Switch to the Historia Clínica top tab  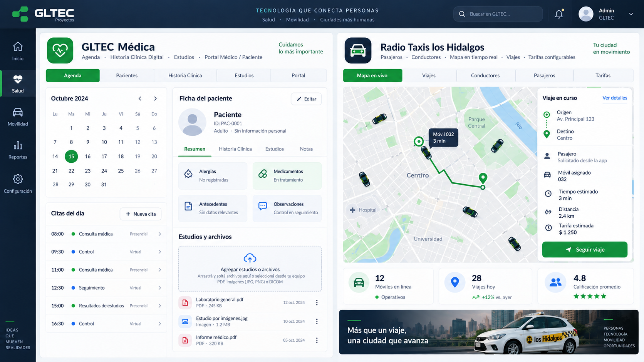[x=185, y=75]
